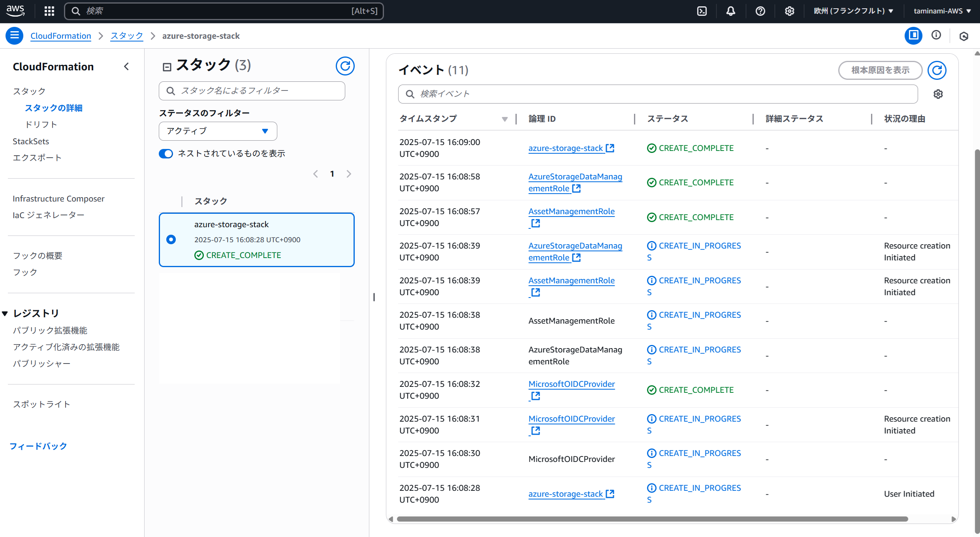Click the events horizontal scrollbar
980x537 pixels.
(x=652, y=519)
